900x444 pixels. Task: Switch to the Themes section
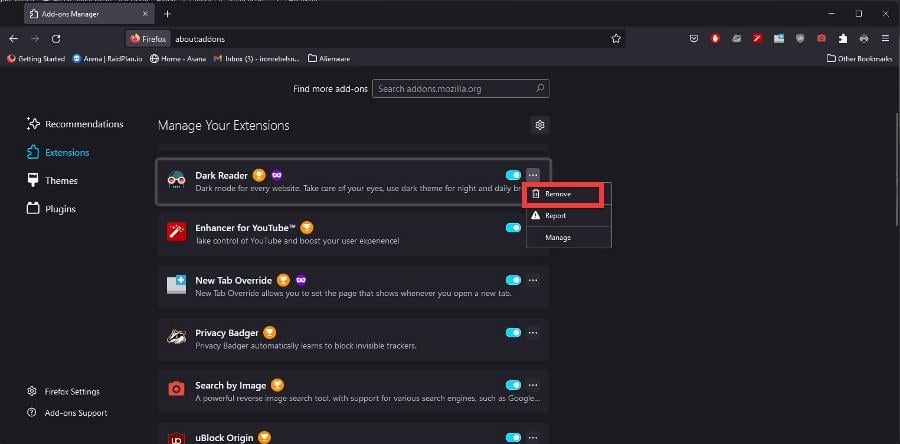(52, 181)
